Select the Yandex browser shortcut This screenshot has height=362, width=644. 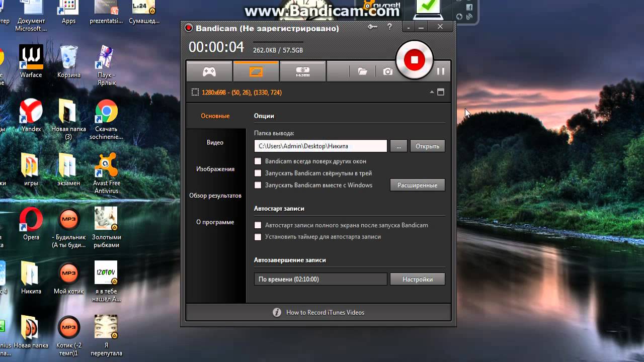(31, 116)
